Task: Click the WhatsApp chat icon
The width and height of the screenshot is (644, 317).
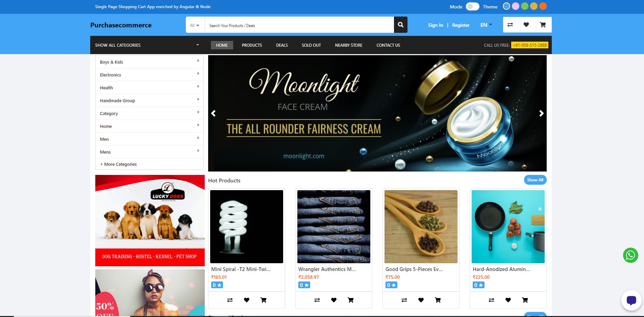Action: [630, 255]
